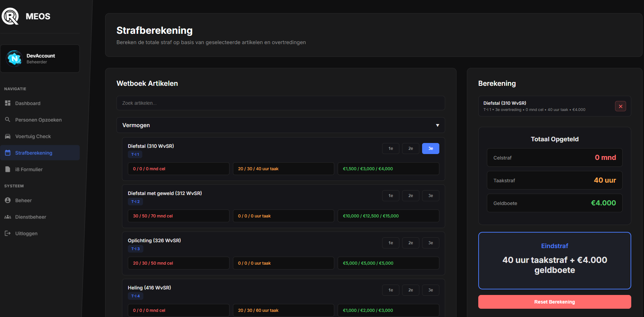Click the Dienstbeheer group icon

[x=8, y=217]
